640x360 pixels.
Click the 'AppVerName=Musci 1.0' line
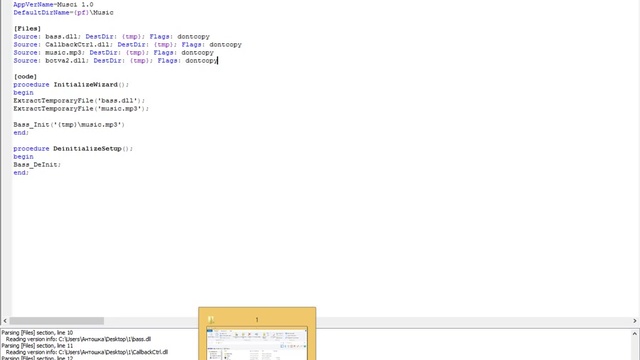(x=53, y=4)
